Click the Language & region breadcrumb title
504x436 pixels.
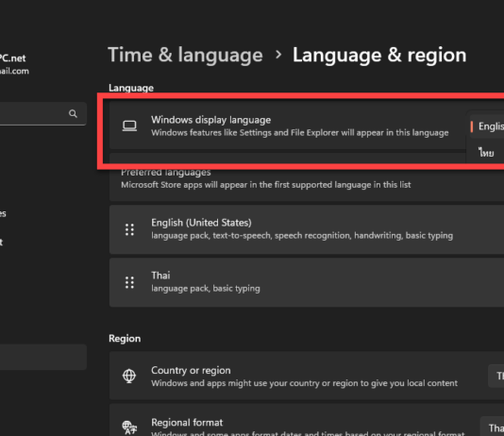coord(379,55)
